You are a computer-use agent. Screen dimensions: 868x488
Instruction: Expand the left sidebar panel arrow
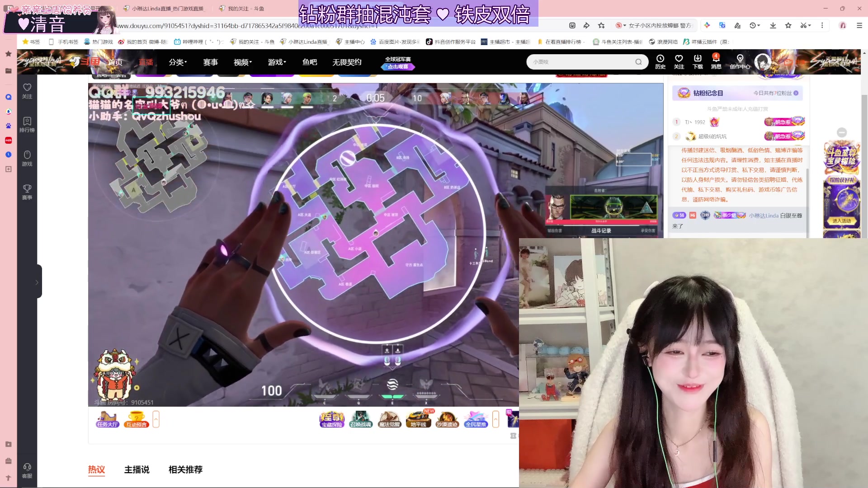coord(37,282)
